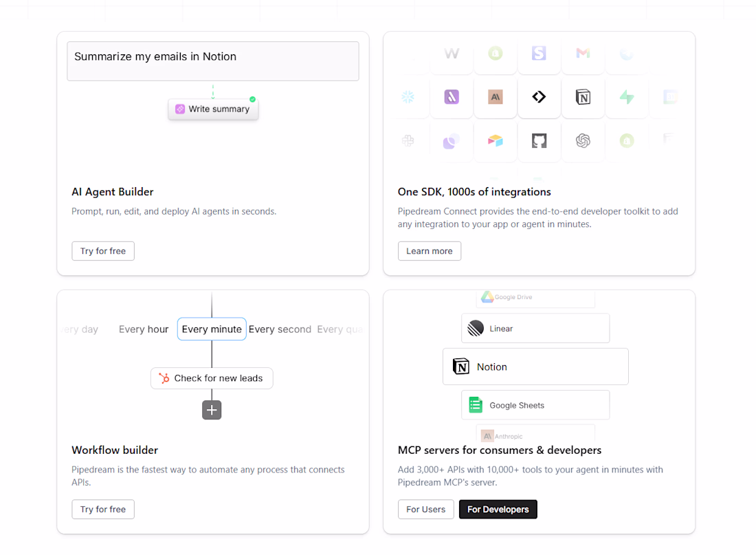Click the "Summarize my emails in Notion" prompt field
The image size is (756, 555).
click(x=213, y=61)
